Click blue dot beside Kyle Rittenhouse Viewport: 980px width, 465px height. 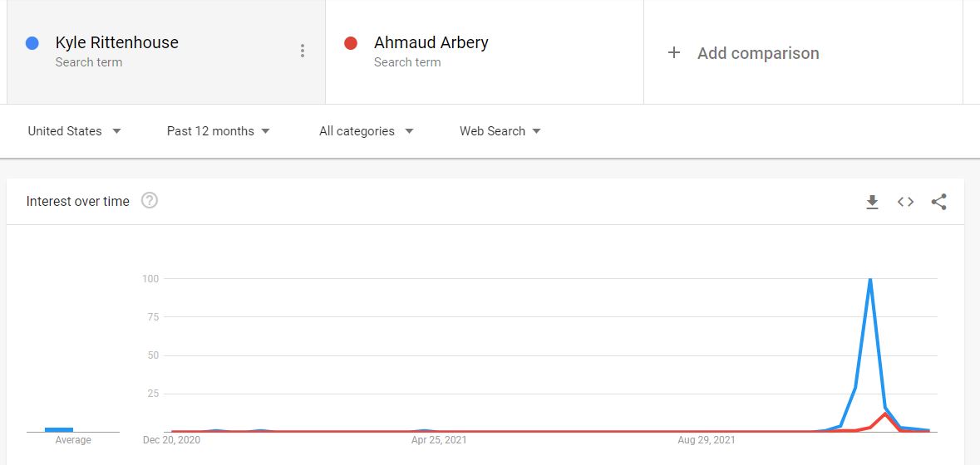pyautogui.click(x=32, y=43)
